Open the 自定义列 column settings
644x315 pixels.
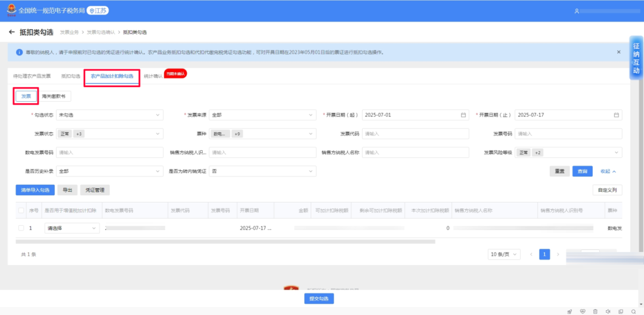pyautogui.click(x=608, y=190)
